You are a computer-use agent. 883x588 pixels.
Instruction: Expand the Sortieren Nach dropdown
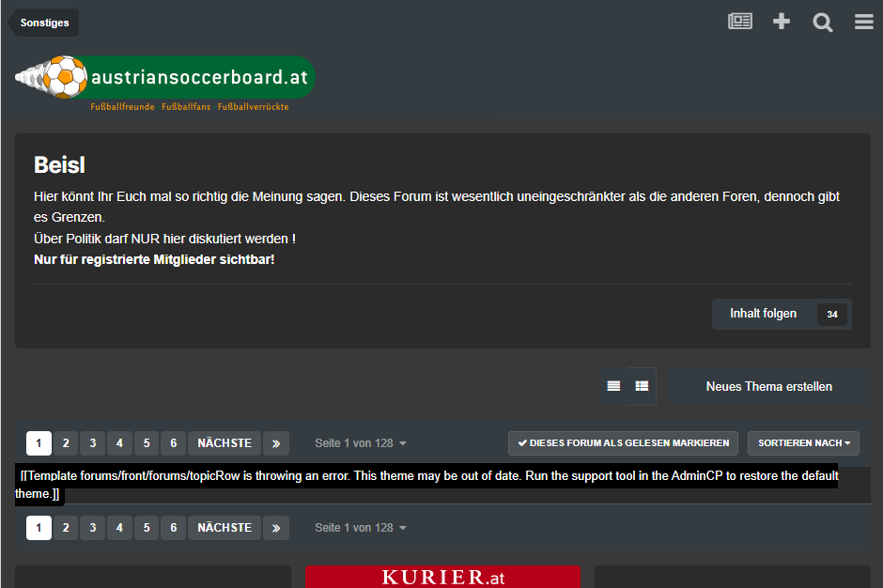(804, 443)
